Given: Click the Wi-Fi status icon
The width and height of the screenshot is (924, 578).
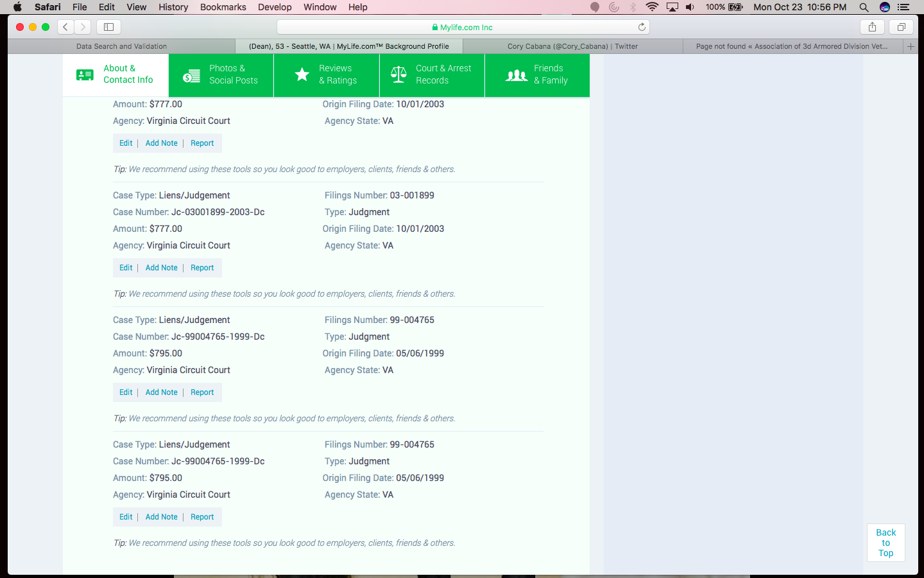Looking at the screenshot, I should point(652,7).
